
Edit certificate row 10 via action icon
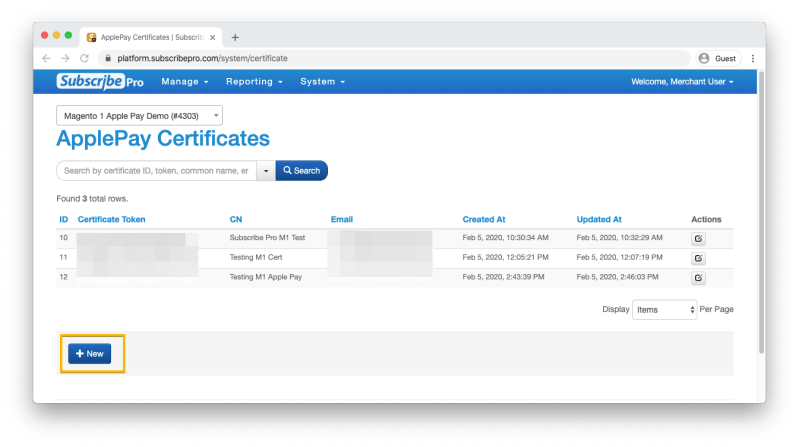[x=698, y=239]
